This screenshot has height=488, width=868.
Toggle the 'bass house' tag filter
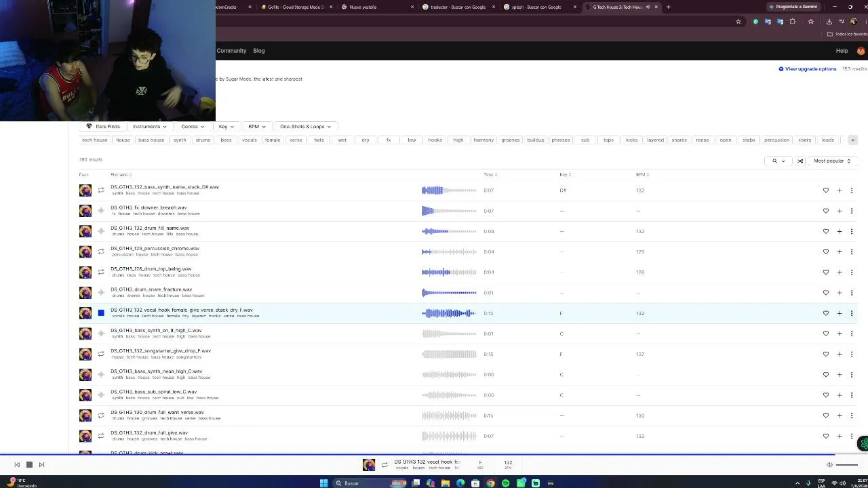(x=151, y=140)
